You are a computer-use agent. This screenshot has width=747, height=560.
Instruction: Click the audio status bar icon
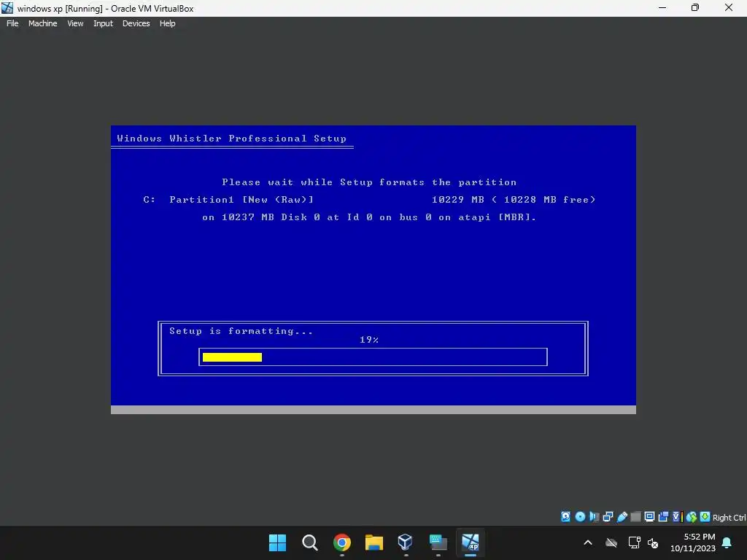(594, 517)
